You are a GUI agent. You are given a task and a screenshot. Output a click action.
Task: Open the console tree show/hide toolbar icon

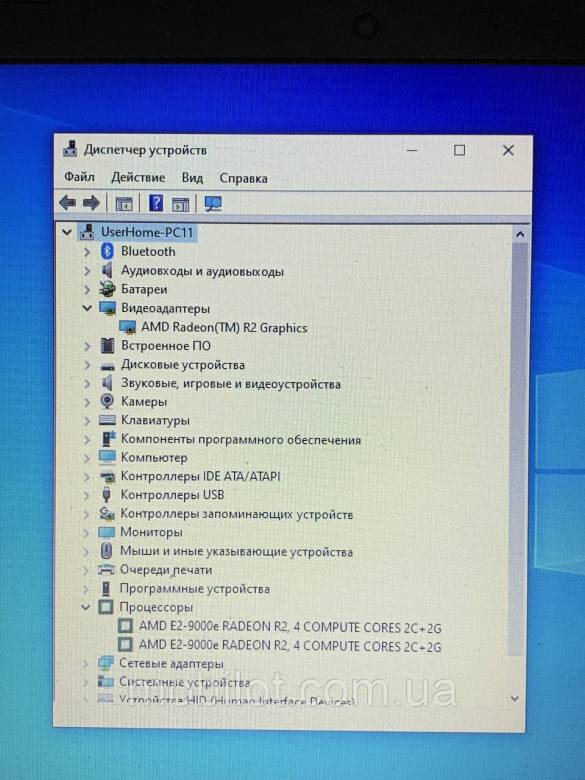point(124,203)
